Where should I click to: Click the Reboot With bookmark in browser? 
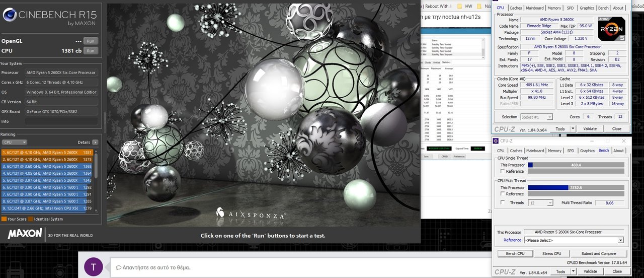point(436,7)
